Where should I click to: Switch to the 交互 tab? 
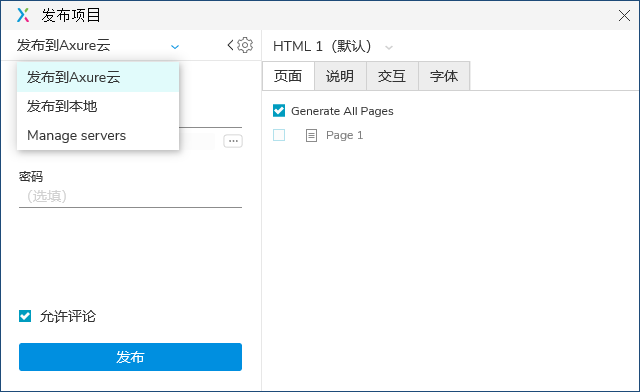tap(392, 76)
